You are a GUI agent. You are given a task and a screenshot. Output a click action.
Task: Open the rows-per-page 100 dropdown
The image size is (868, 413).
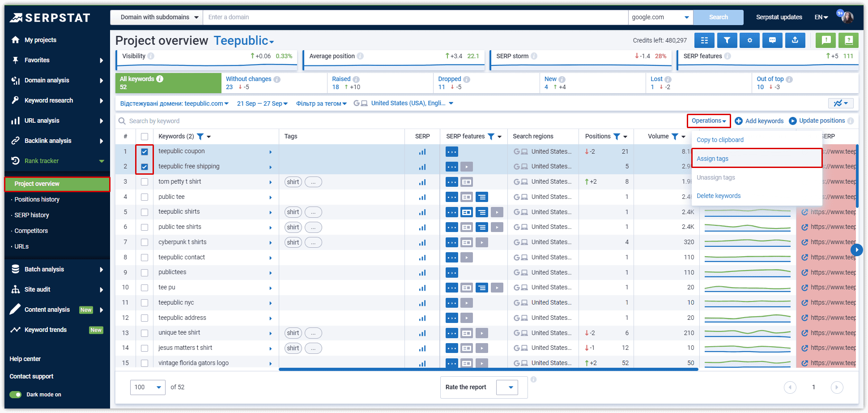coord(148,387)
